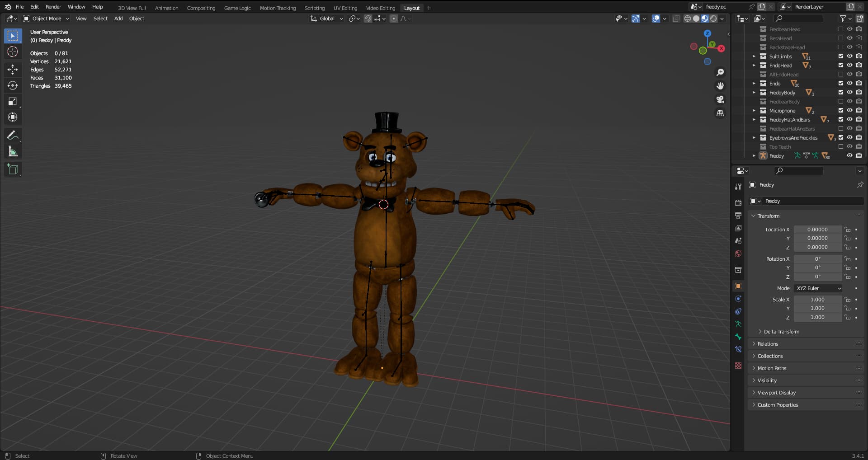868x460 pixels.
Task: Open the World properties tab
Action: tap(738, 253)
